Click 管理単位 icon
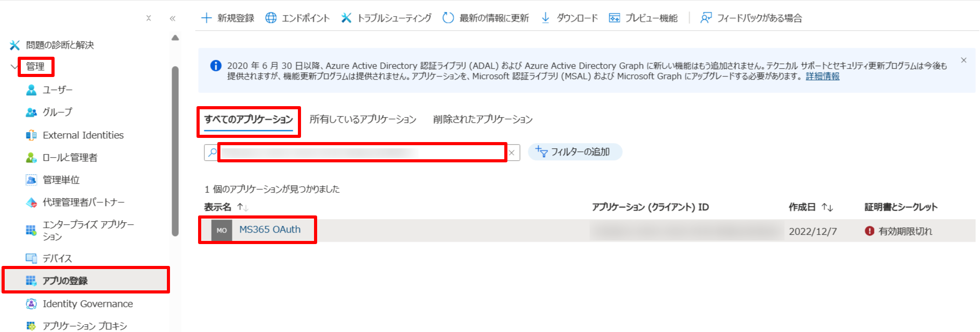Image resolution: width=980 pixels, height=332 pixels. 31,180
